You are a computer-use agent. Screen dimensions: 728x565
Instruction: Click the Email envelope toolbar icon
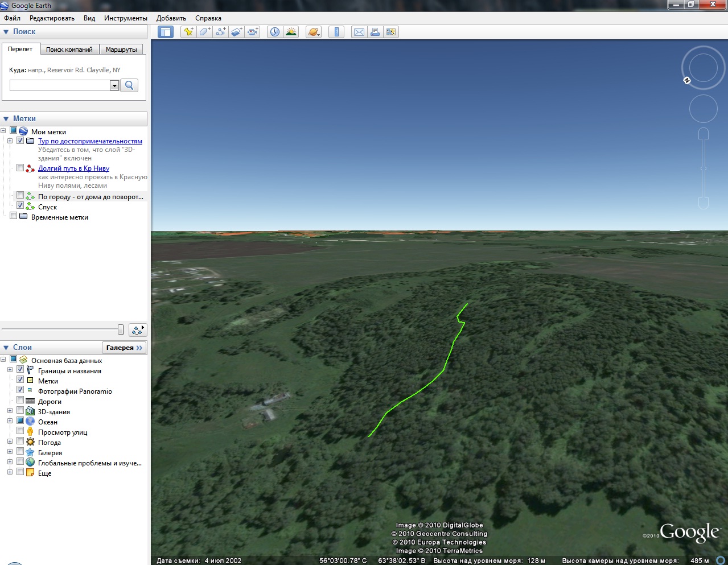click(359, 32)
